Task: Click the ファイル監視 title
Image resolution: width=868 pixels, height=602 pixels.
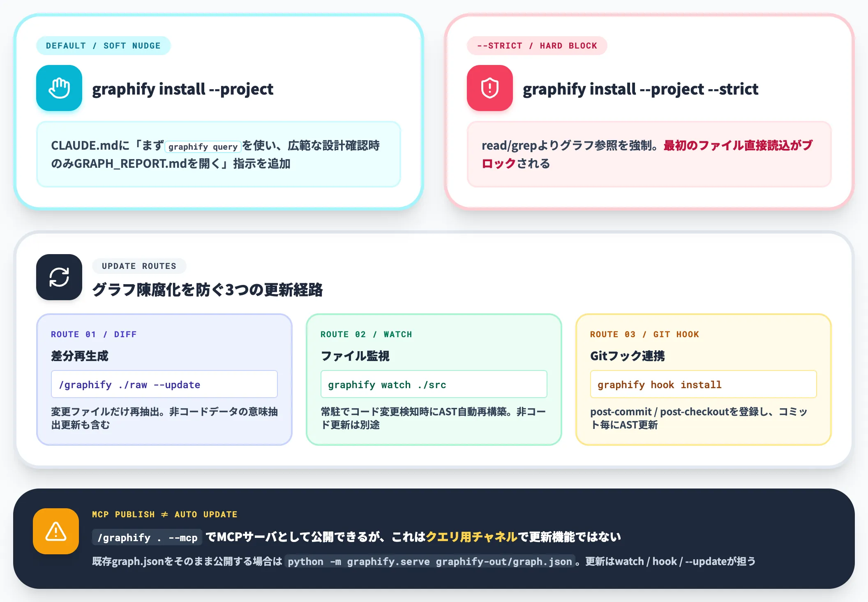Action: pyautogui.click(x=355, y=356)
